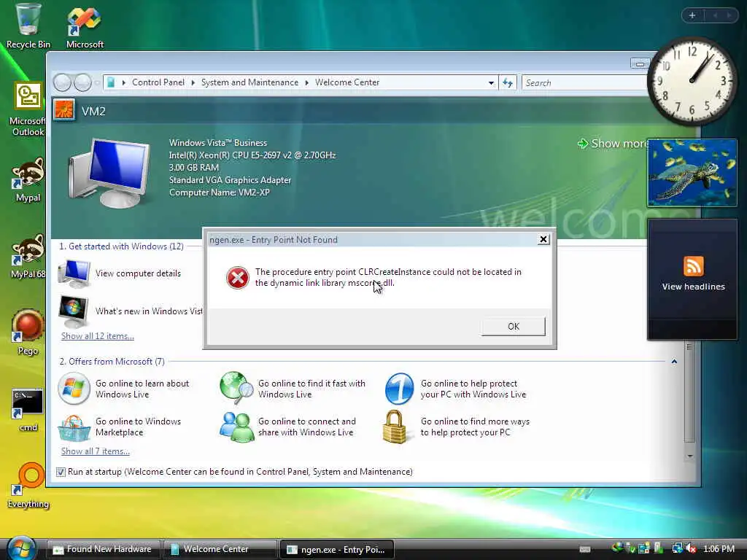Launch the Everything search shortcut
This screenshot has height=560, width=747.
(28, 486)
